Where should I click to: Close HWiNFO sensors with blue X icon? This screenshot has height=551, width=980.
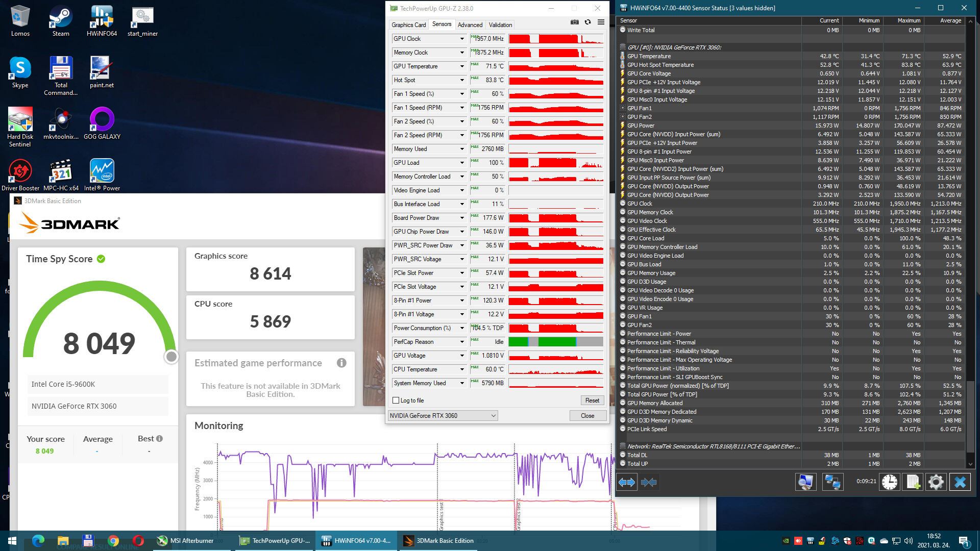pos(960,482)
